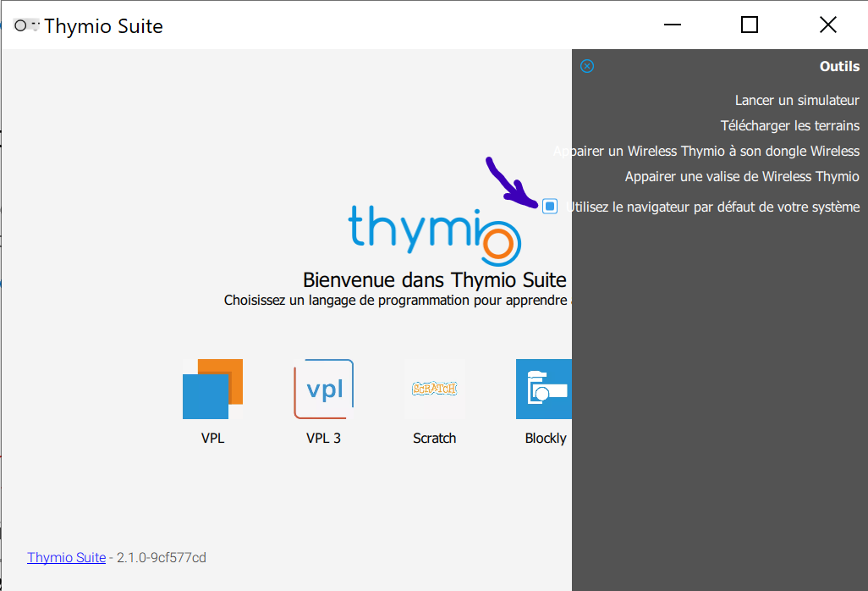868x591 pixels.
Task: Click the 'Bienvenue dans Thymio Suite' heading
Action: click(435, 279)
